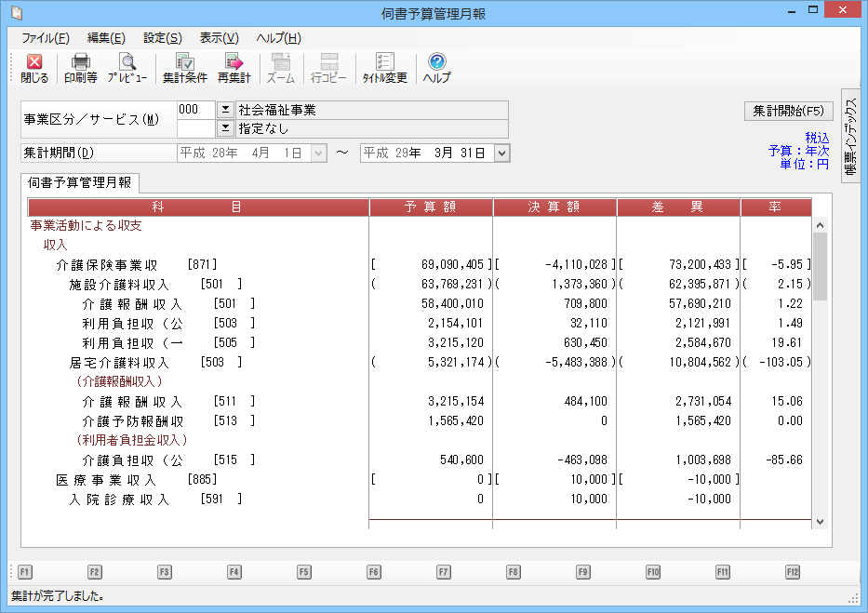Click the 閉じる (close) toolbar icon
This screenshot has height=613, width=868.
coord(34,68)
